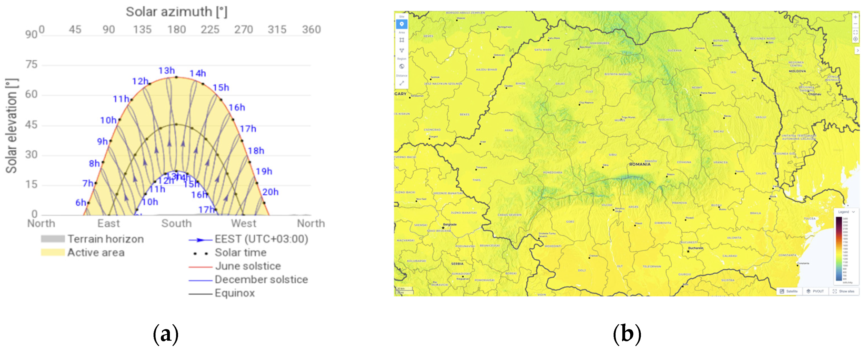Zoom in the map with plus
The height and width of the screenshot is (350, 868).
[855, 17]
